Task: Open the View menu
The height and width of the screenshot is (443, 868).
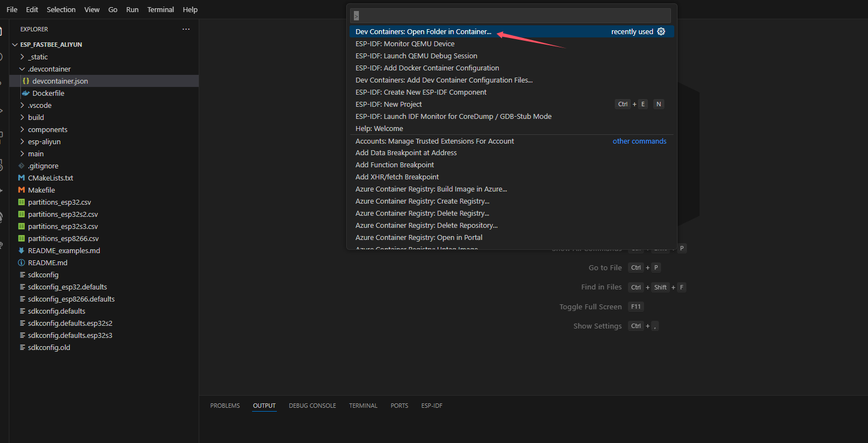Action: [92, 9]
